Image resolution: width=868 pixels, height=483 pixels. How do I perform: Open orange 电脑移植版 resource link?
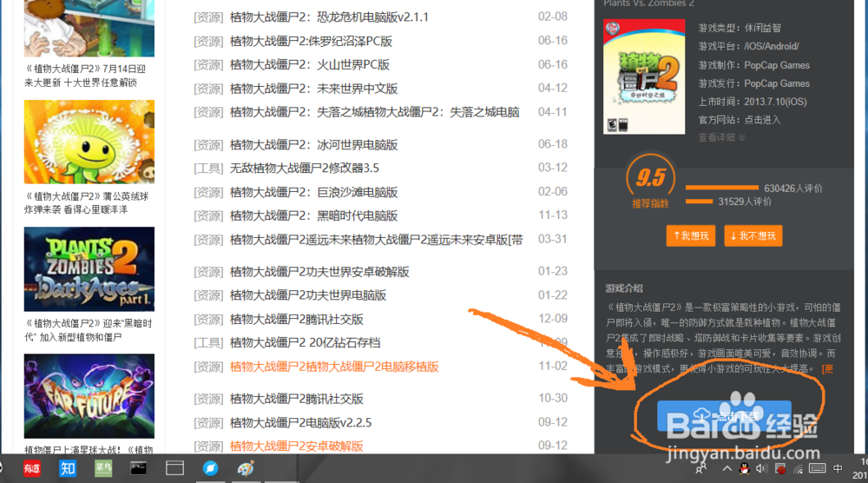[334, 367]
